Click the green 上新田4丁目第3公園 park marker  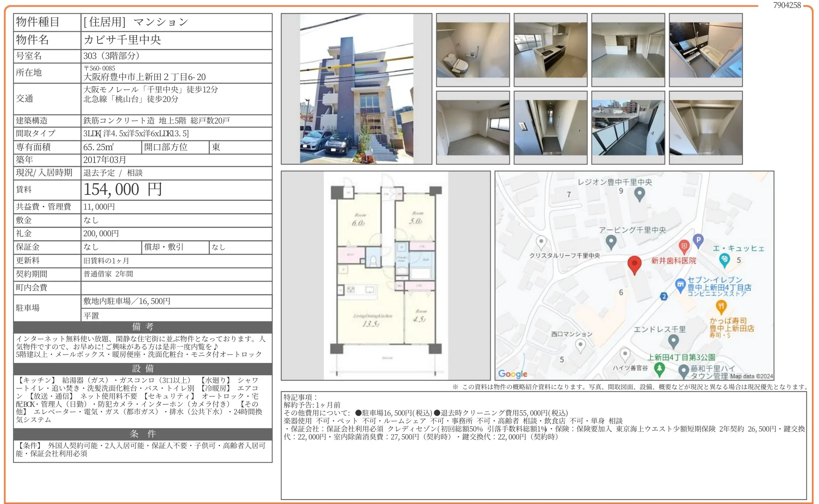point(660,369)
